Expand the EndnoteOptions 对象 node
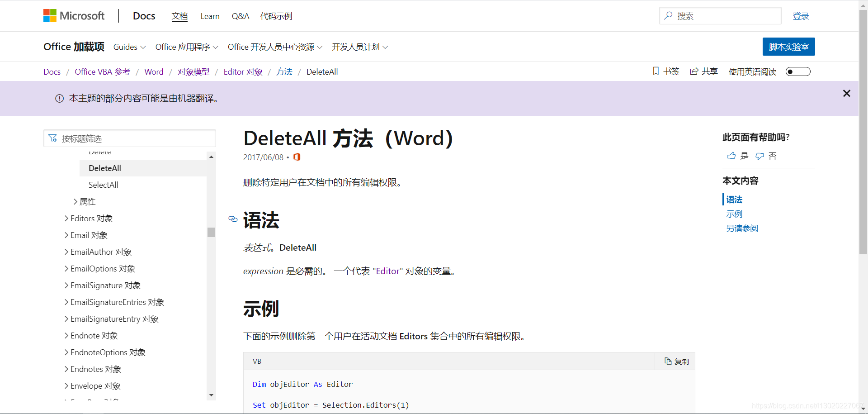Image resolution: width=868 pixels, height=414 pixels. click(66, 352)
